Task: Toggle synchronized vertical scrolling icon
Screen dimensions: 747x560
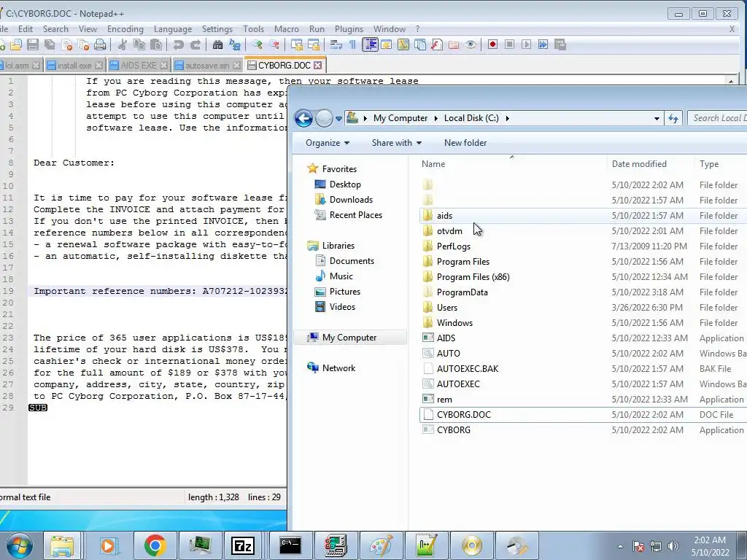Action: [297, 44]
